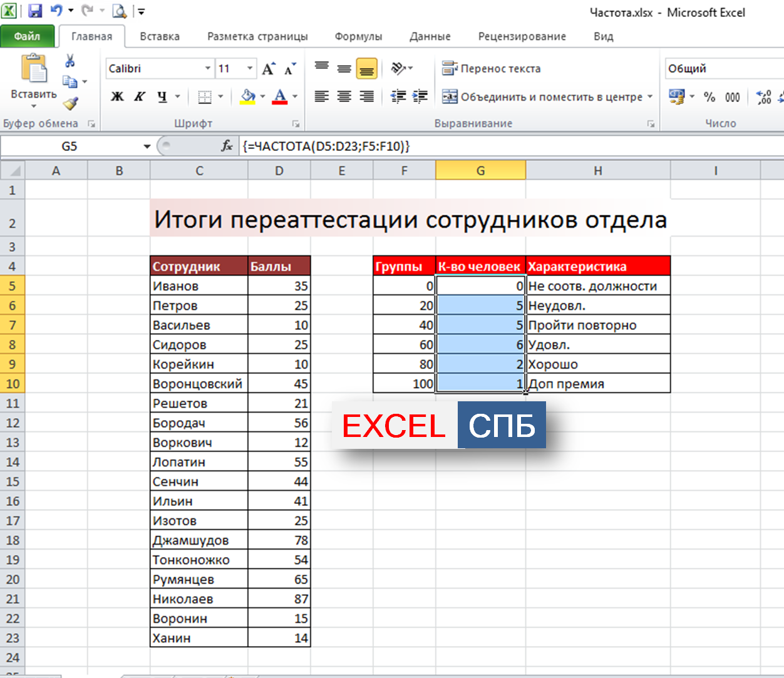Click the Cut scissors icon
This screenshot has width=784, height=678.
70,61
